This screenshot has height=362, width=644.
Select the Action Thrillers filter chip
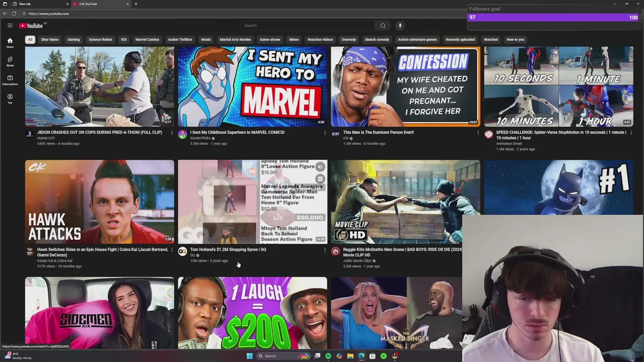(180, 40)
